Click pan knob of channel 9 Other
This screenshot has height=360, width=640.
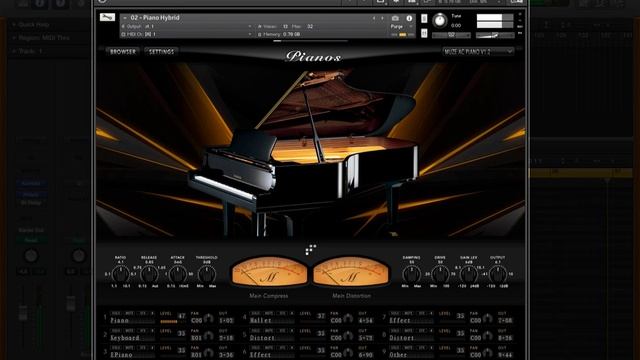coord(488,353)
